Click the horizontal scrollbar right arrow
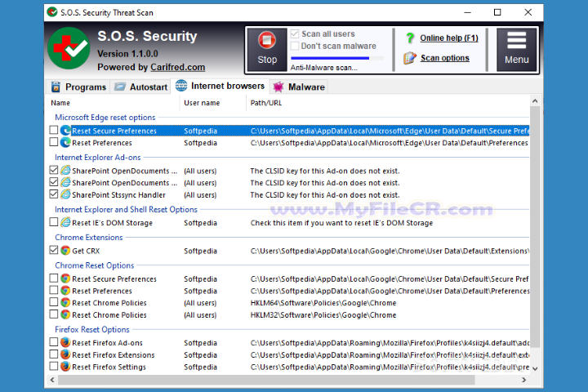This screenshot has height=392, width=588. pos(523,380)
